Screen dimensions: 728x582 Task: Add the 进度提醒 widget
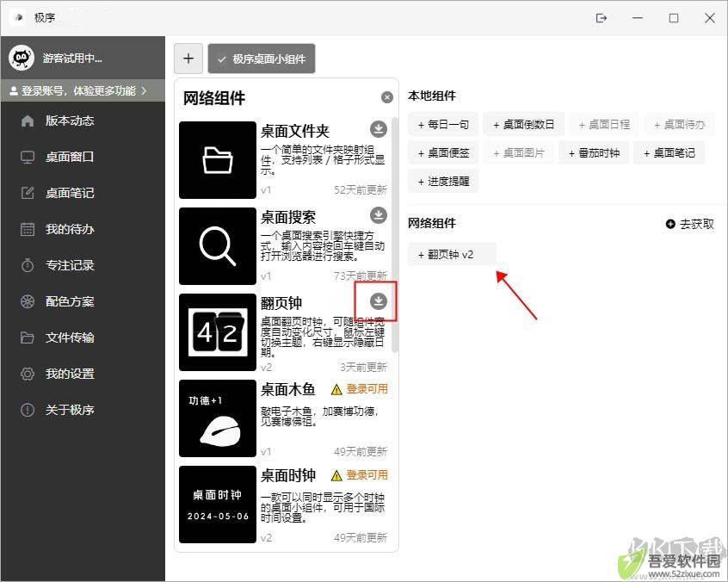[443, 181]
